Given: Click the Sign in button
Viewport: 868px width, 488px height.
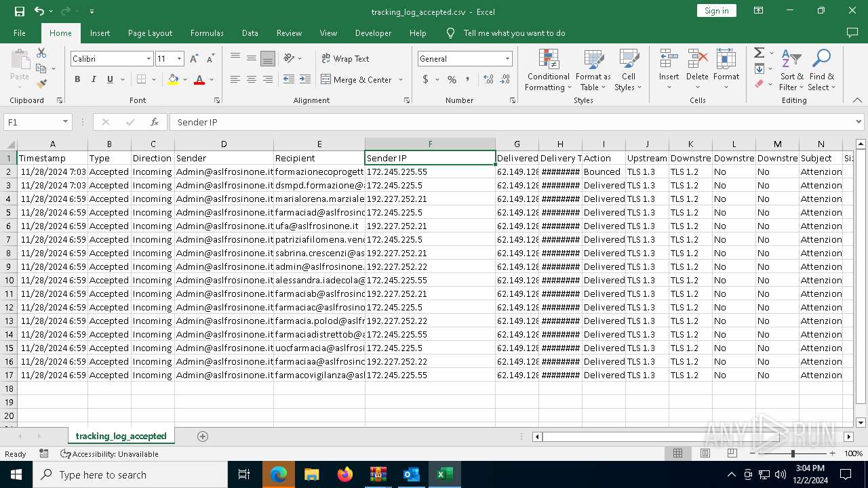Looking at the screenshot, I should pos(716,10).
